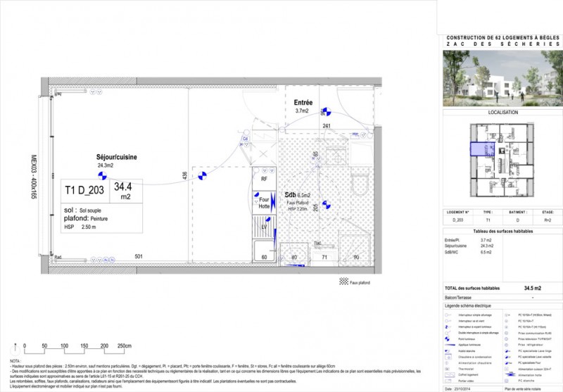Click the '241' dimension in the Entrée

click(327, 126)
